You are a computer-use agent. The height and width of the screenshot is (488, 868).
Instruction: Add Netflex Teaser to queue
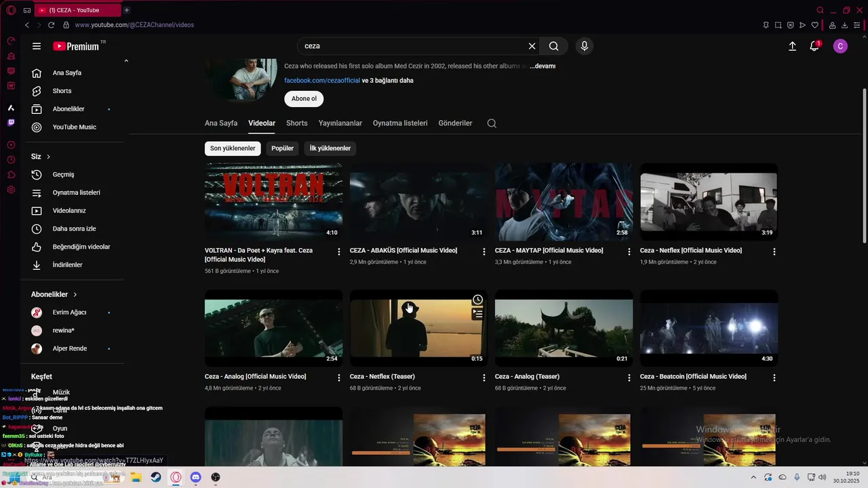[x=478, y=314]
